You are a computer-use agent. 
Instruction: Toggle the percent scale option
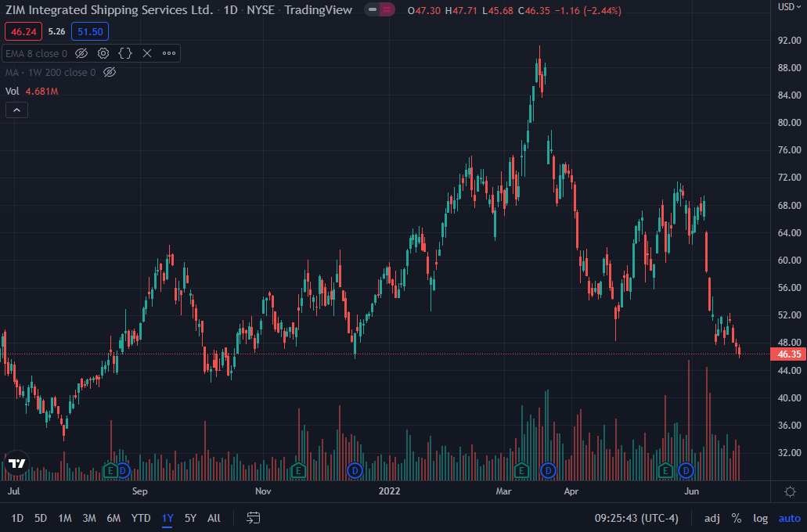[737, 518]
